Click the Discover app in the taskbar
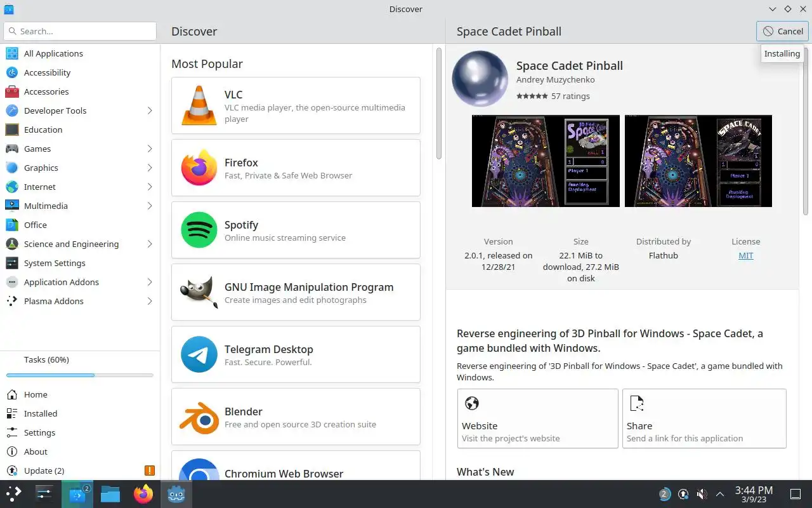This screenshot has height=508, width=812. 77,494
